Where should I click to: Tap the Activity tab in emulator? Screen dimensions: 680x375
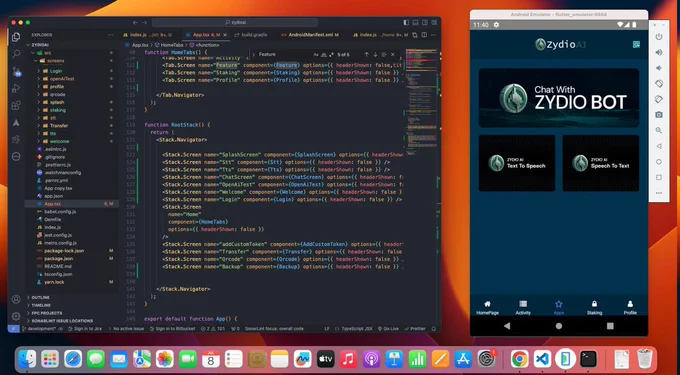[523, 308]
